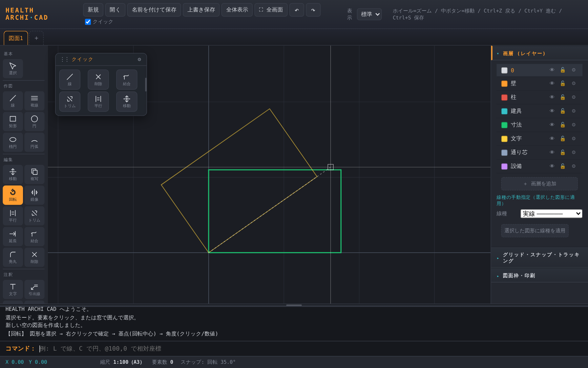Pick the トリム trim tool in left toolbar
The image size is (588, 368).
click(34, 216)
